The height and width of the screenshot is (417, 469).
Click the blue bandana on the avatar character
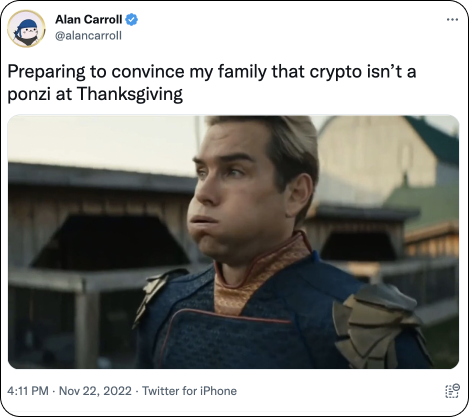[26, 25]
